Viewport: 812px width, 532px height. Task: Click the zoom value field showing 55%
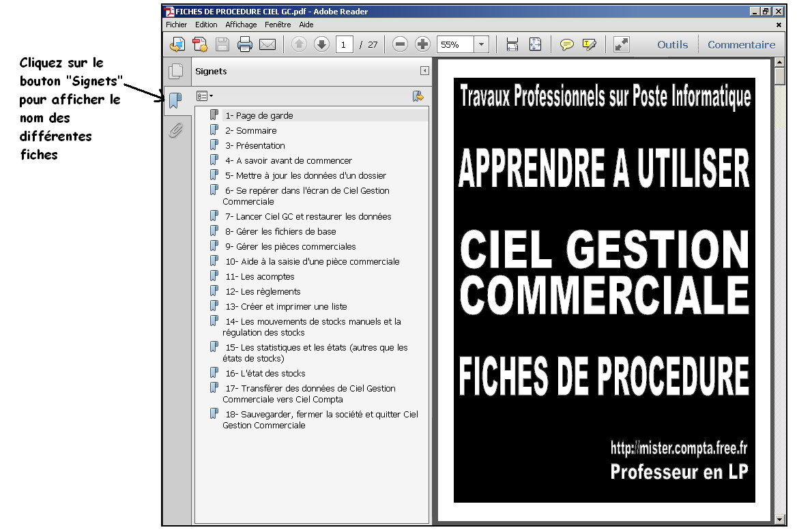coord(456,44)
